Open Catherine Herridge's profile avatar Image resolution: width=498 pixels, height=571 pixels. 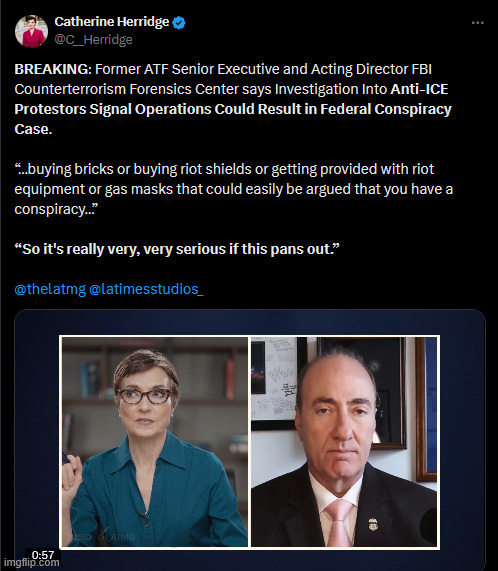[x=31, y=31]
